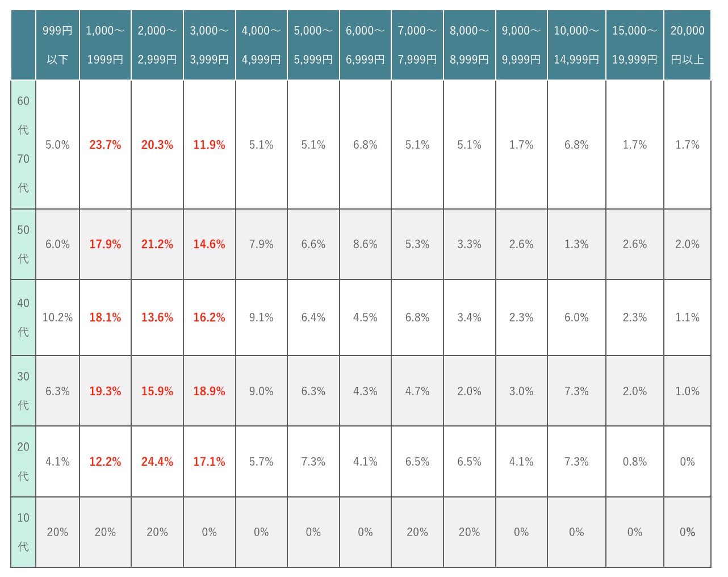Click the 20代 row label
The height and width of the screenshot is (577, 728).
tap(23, 461)
